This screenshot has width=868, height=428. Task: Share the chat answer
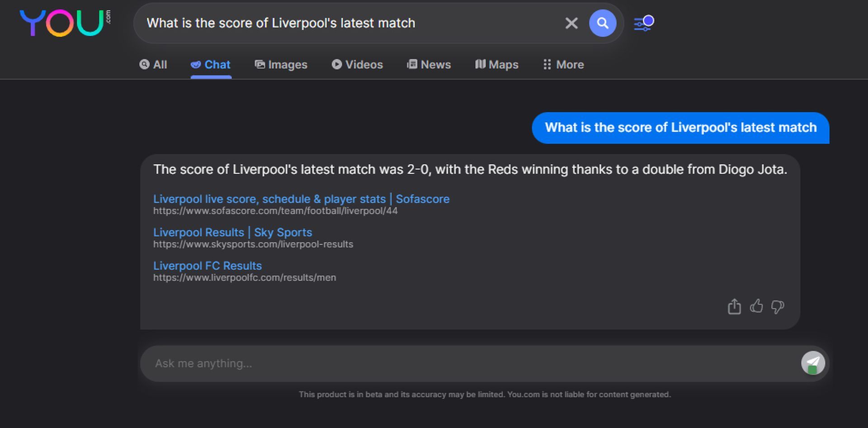point(734,307)
